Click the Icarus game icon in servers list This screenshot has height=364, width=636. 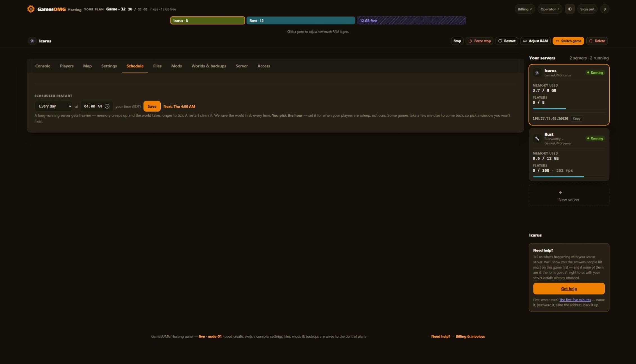tap(537, 73)
